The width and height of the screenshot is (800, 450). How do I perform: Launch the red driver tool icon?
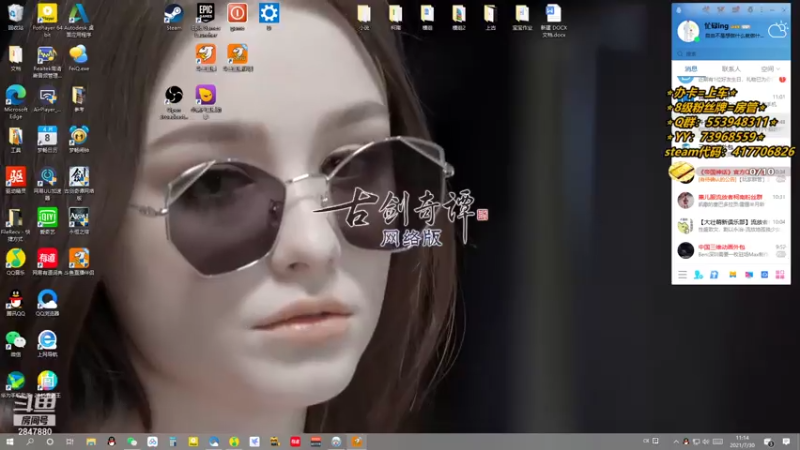[x=15, y=180]
